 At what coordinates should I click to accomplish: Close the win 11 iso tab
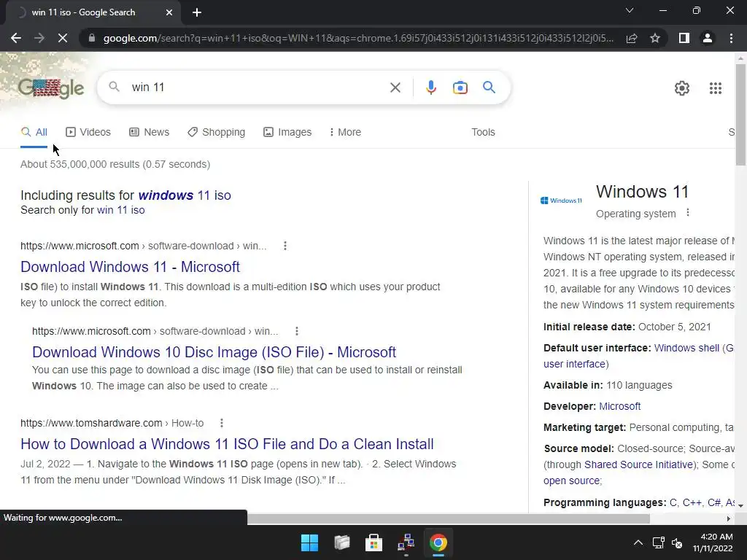[x=169, y=12]
